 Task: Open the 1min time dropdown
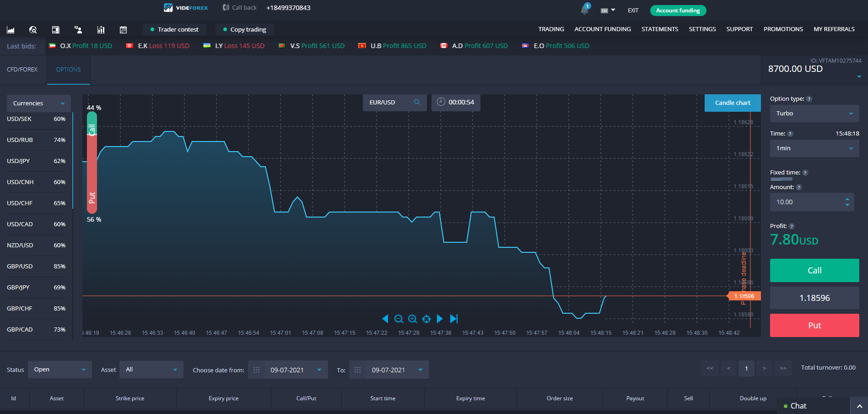pos(814,148)
